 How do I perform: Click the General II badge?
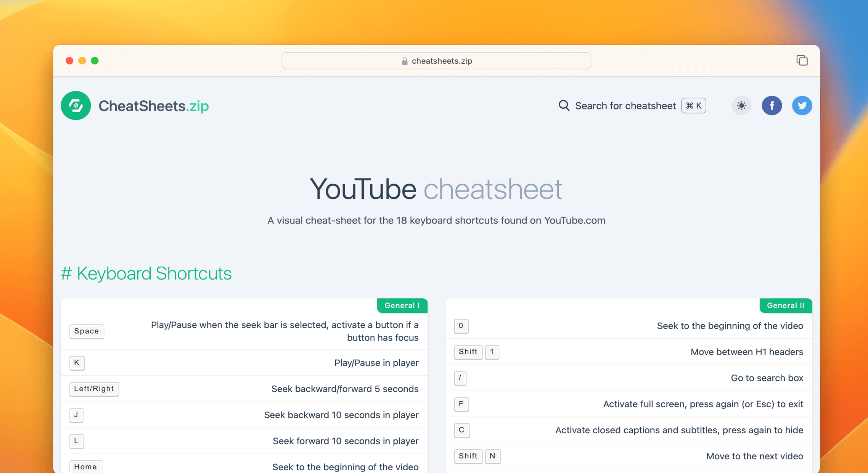point(785,305)
